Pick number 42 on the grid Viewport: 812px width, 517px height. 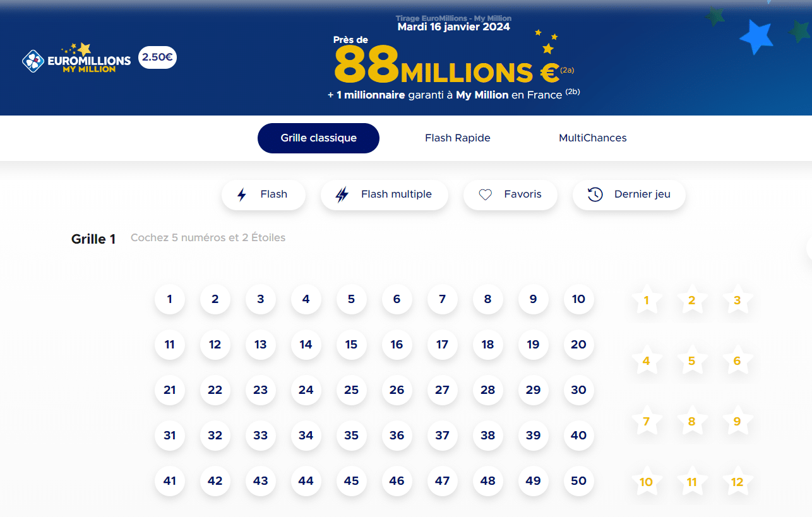pos(215,481)
